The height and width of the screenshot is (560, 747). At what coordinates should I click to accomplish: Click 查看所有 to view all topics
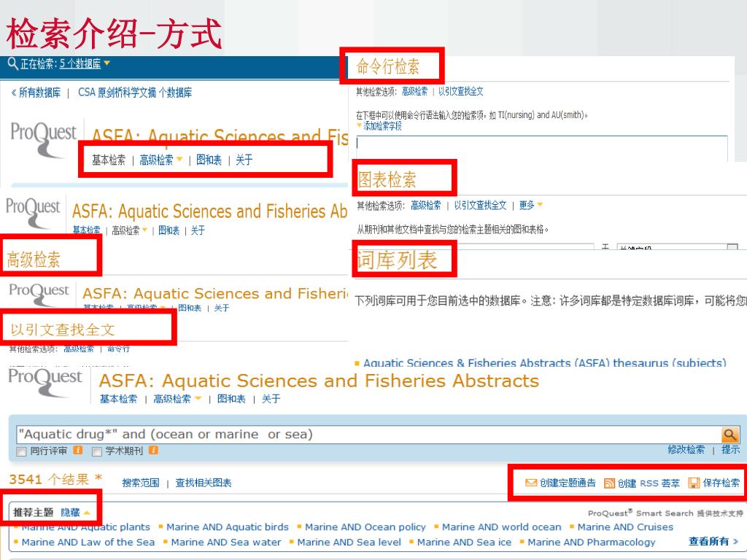713,542
